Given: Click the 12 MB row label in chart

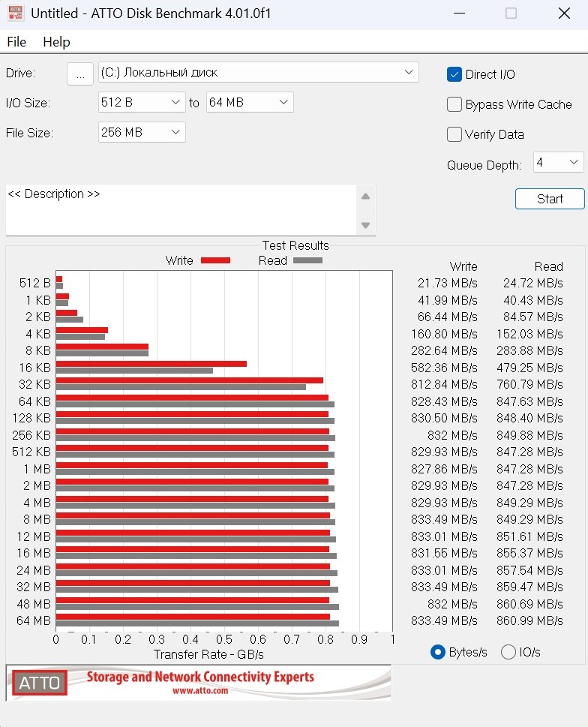Looking at the screenshot, I should [x=34, y=536].
